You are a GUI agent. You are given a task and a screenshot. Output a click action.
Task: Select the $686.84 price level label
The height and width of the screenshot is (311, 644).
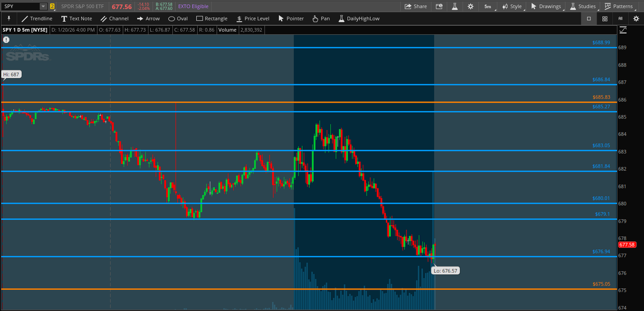click(601, 79)
